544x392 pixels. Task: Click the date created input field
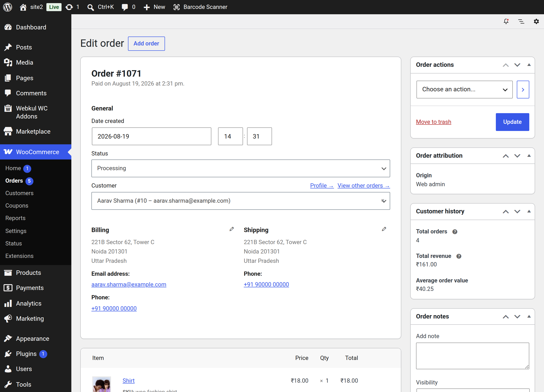tap(152, 136)
